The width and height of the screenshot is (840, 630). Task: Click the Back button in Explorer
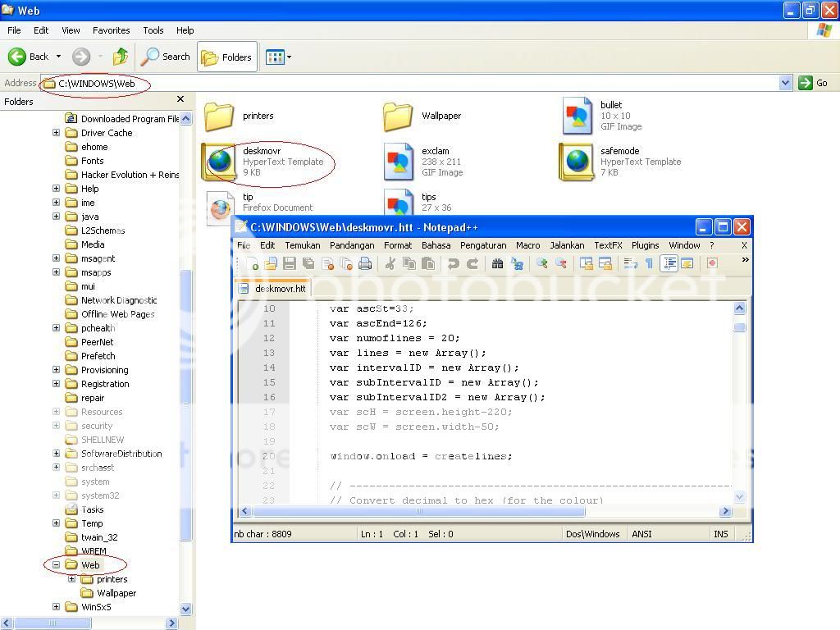[x=29, y=57]
